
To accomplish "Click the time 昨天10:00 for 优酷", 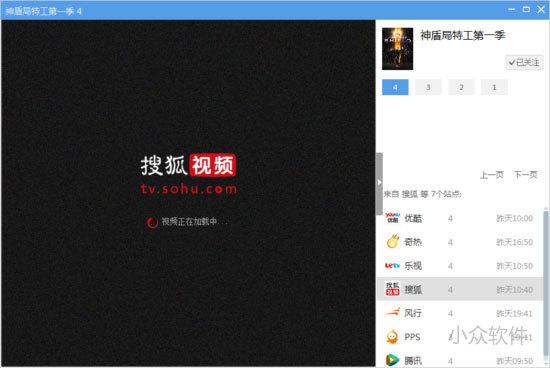I will [515, 218].
